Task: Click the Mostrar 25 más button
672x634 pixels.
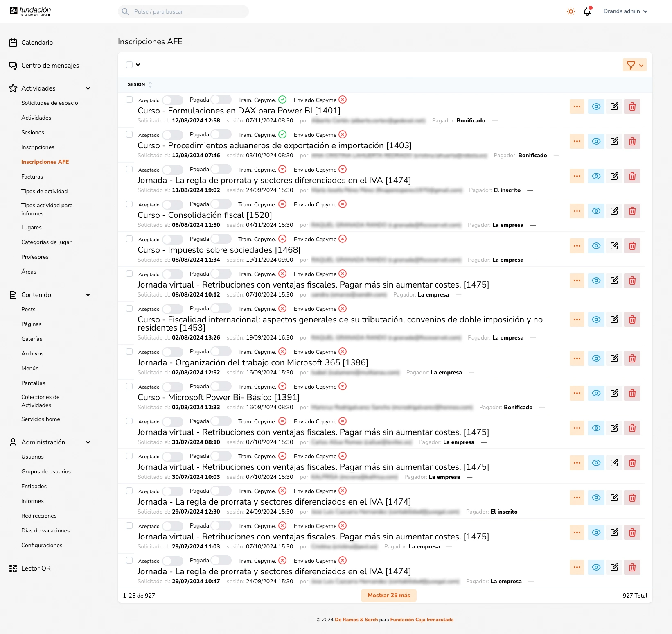Action: coord(388,595)
